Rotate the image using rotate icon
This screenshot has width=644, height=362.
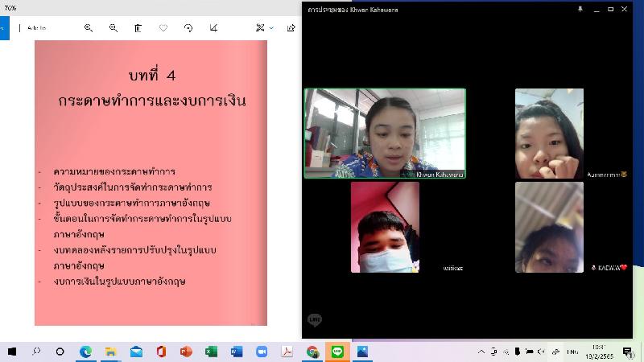[188, 27]
